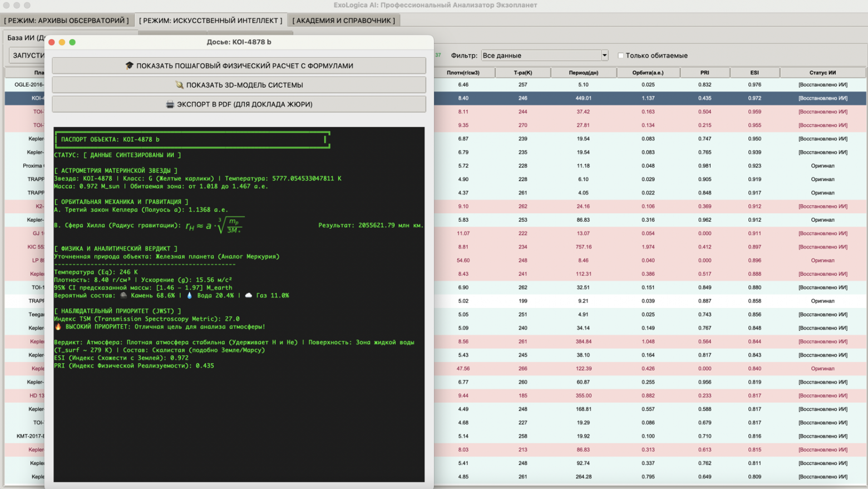Click inside the green passport text console

coord(239,418)
